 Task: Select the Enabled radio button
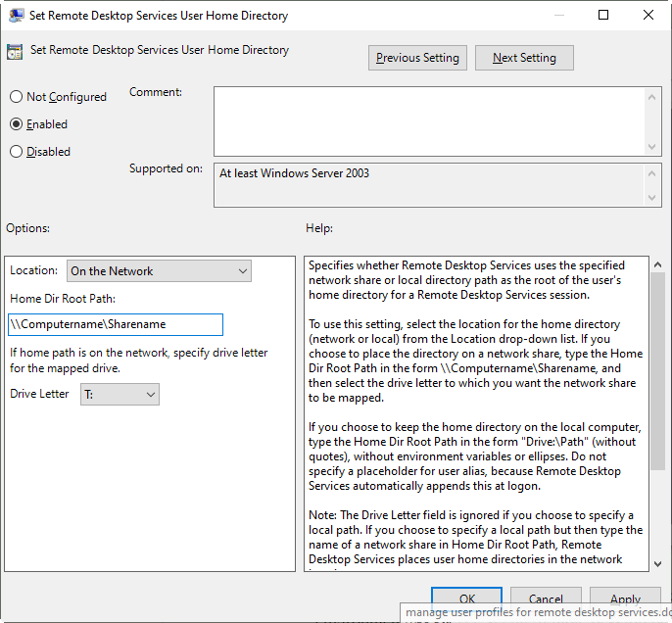tap(16, 124)
